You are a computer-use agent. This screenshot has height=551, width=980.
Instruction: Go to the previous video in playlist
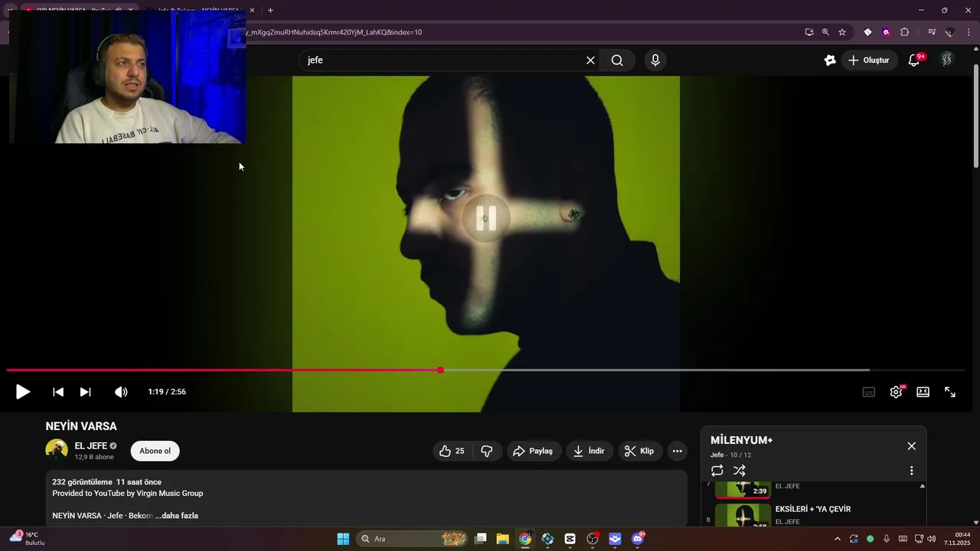pyautogui.click(x=58, y=392)
